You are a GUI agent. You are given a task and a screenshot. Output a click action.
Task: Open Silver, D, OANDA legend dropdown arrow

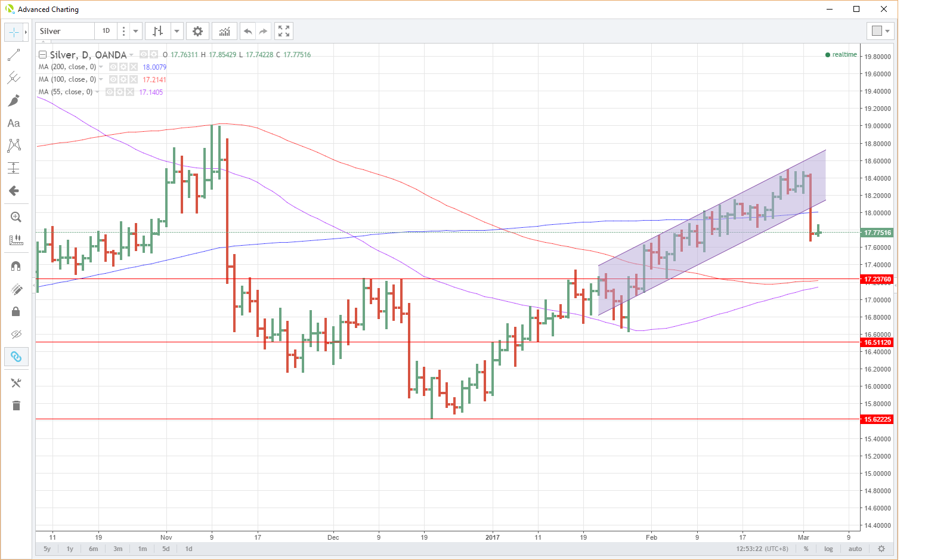[132, 55]
